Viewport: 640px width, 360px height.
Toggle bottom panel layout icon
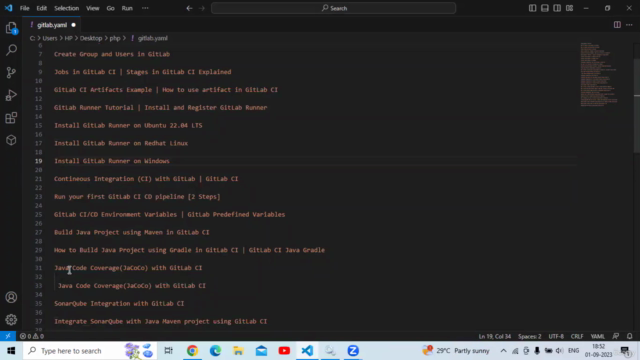(x=544, y=8)
